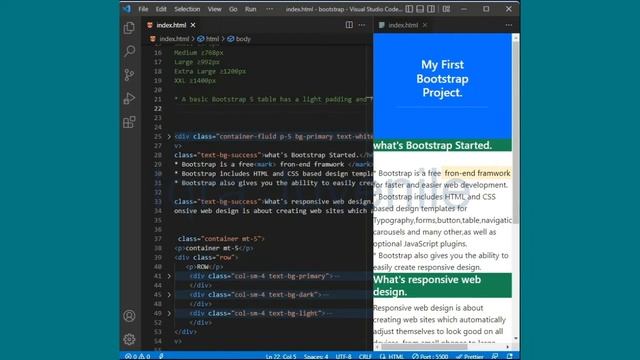Open the Run and Debug view
The width and height of the screenshot is (640, 360).
129,98
